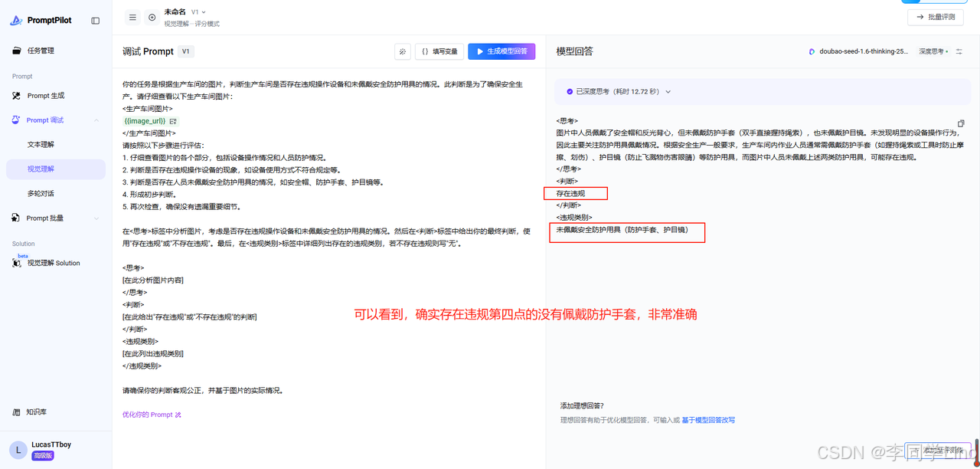Image resolution: width=980 pixels, height=469 pixels.
Task: Open the hamburger list menu
Action: 132,18
